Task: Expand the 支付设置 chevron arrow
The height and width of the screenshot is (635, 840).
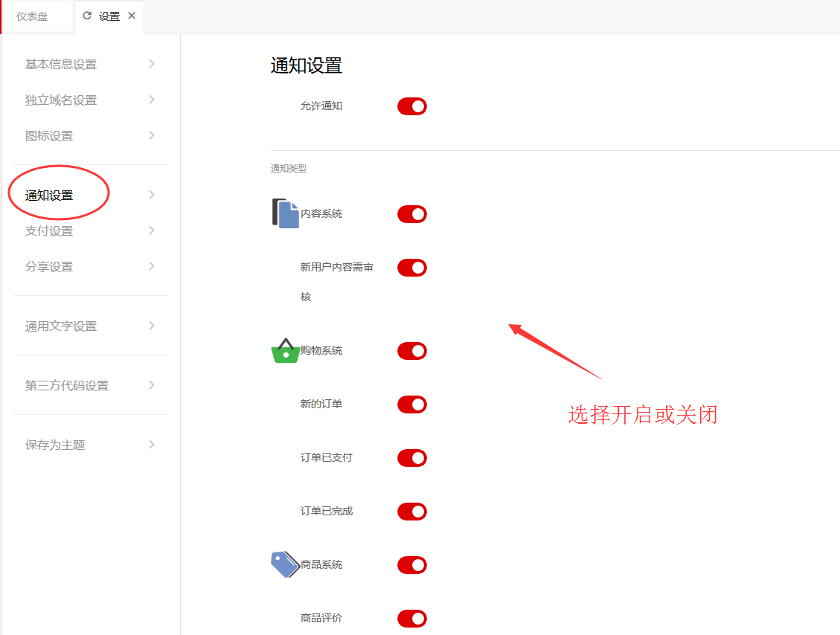Action: [152, 231]
